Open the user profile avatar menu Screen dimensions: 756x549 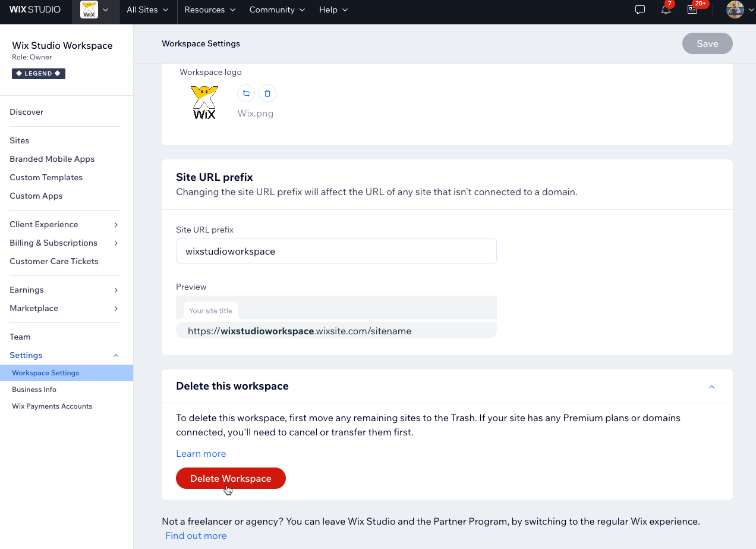click(740, 10)
